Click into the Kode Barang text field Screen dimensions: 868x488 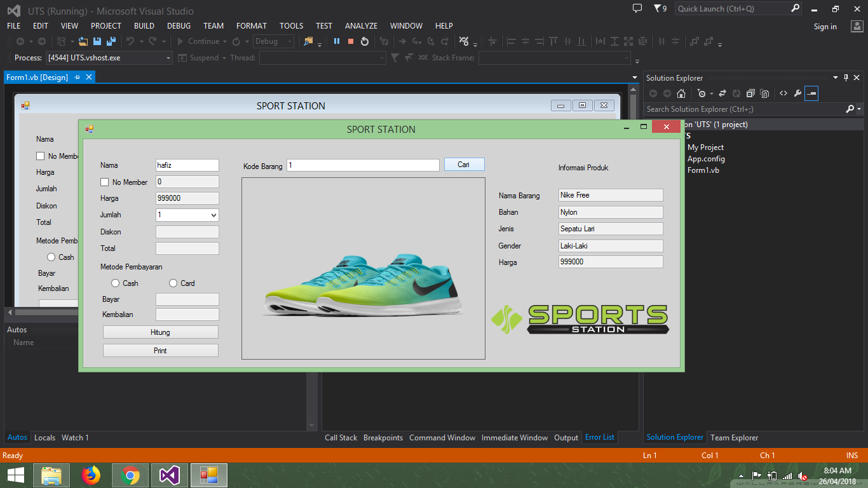(x=362, y=165)
